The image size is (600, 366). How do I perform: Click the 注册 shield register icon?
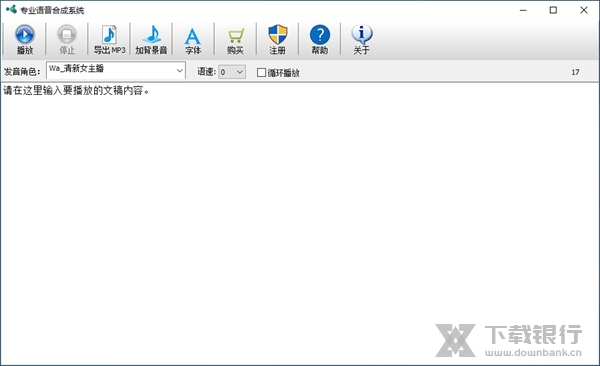point(277,39)
